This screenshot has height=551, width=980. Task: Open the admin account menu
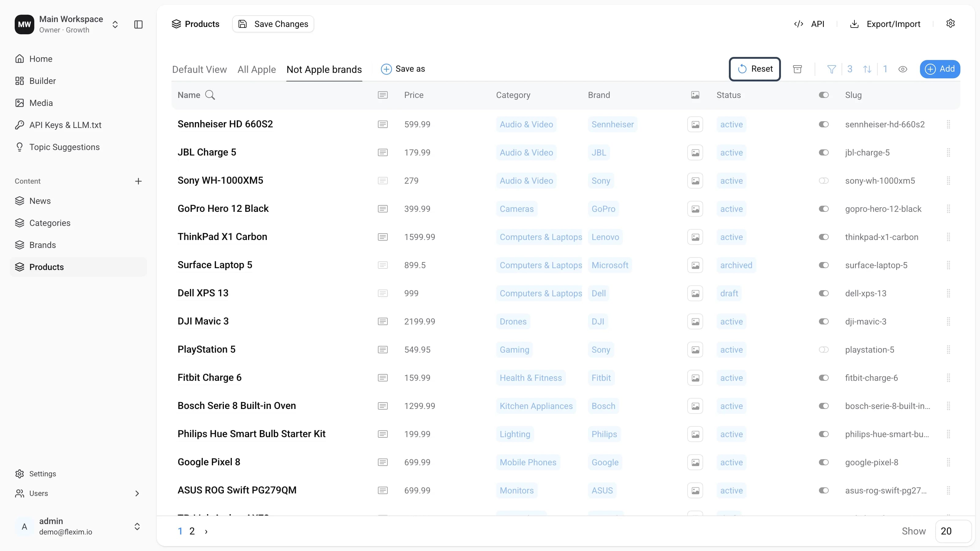coord(78,526)
